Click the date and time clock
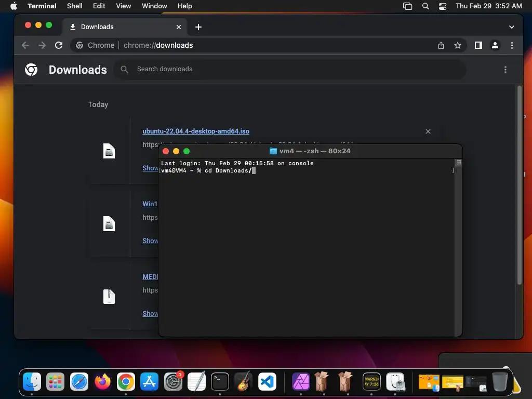Viewport: 532px width, 399px height. 488,6
